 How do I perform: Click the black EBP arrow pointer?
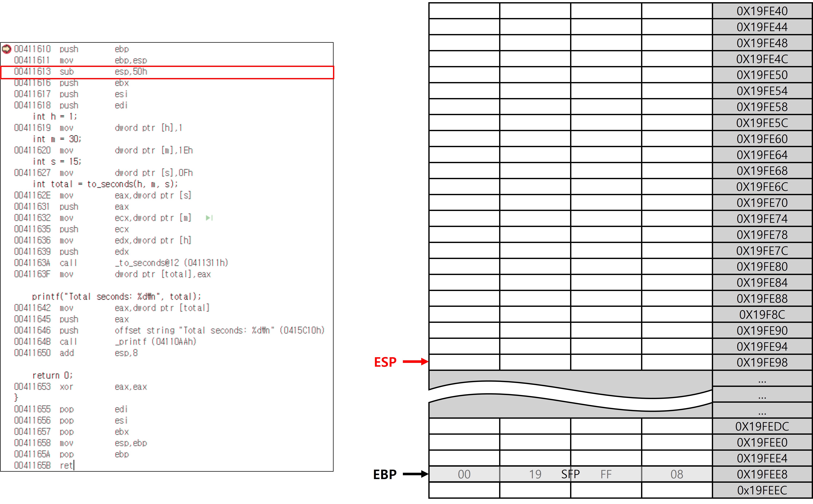pyautogui.click(x=415, y=474)
